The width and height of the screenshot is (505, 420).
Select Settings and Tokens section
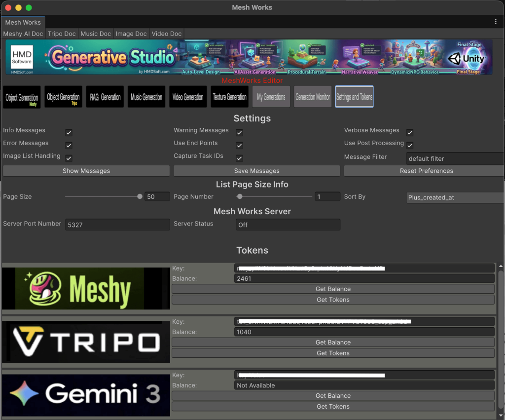pos(354,97)
